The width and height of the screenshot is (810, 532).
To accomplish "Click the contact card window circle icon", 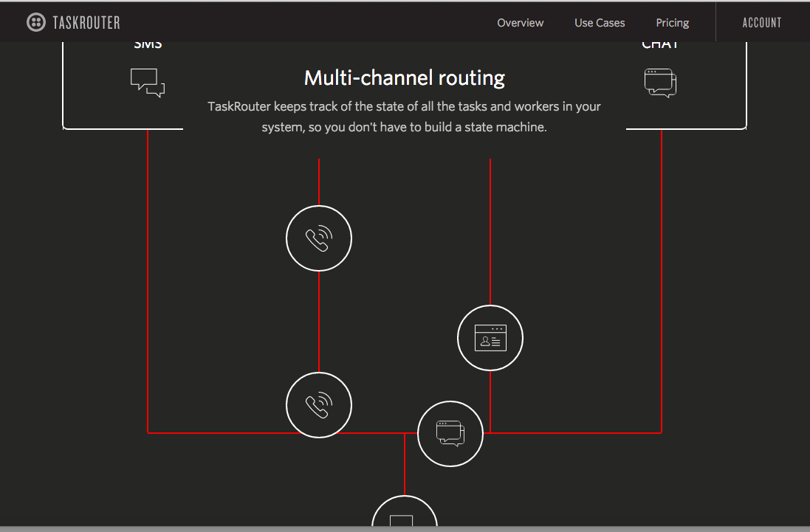I will point(490,338).
